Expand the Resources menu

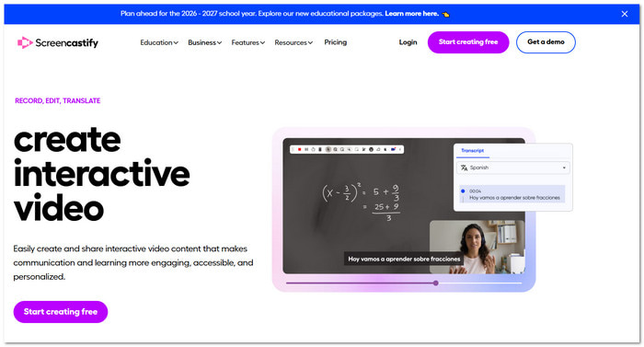[x=293, y=42]
